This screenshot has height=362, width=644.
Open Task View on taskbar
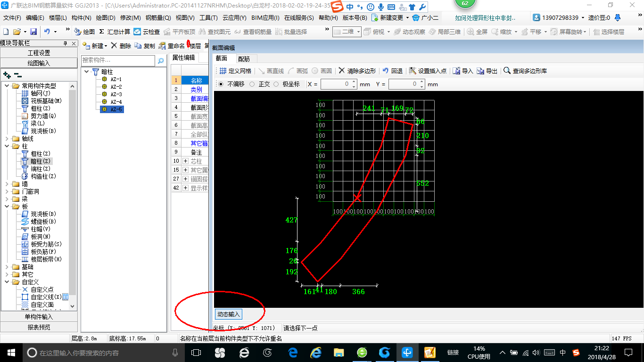tap(196, 353)
